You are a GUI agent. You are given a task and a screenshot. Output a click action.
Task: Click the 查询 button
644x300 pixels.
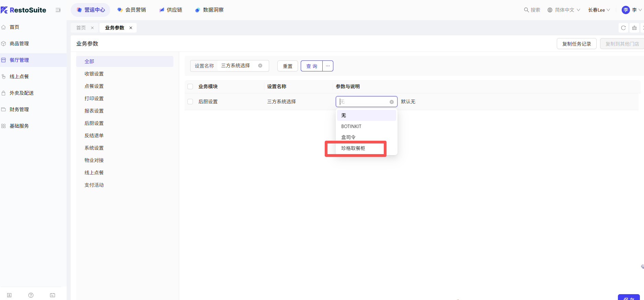[x=311, y=66]
